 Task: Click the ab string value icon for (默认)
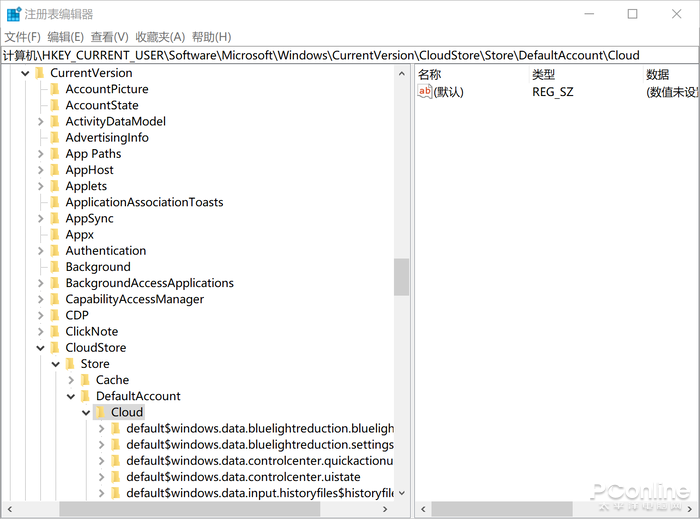425,91
